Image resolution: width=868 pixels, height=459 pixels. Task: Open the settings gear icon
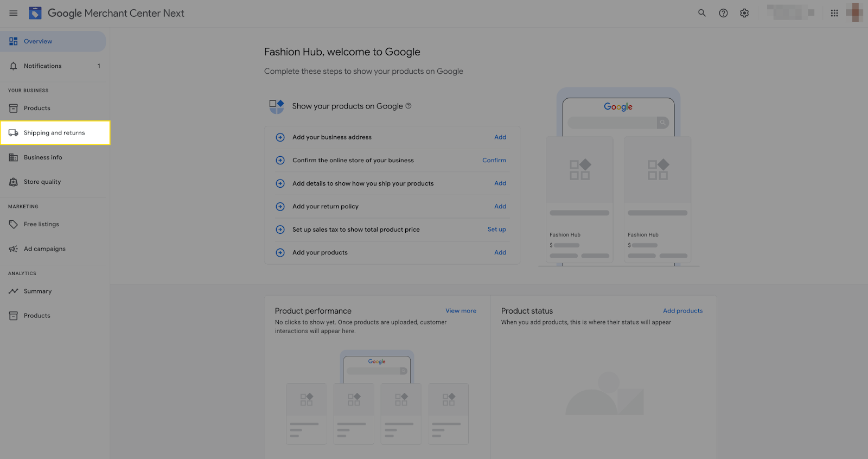(x=744, y=13)
